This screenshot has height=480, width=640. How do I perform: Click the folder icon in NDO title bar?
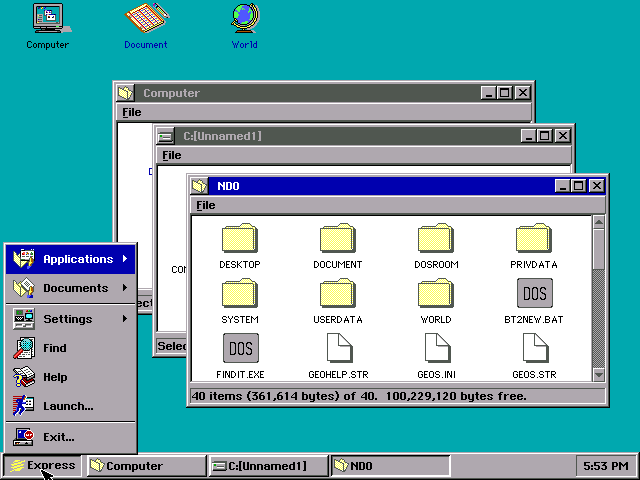[200, 186]
